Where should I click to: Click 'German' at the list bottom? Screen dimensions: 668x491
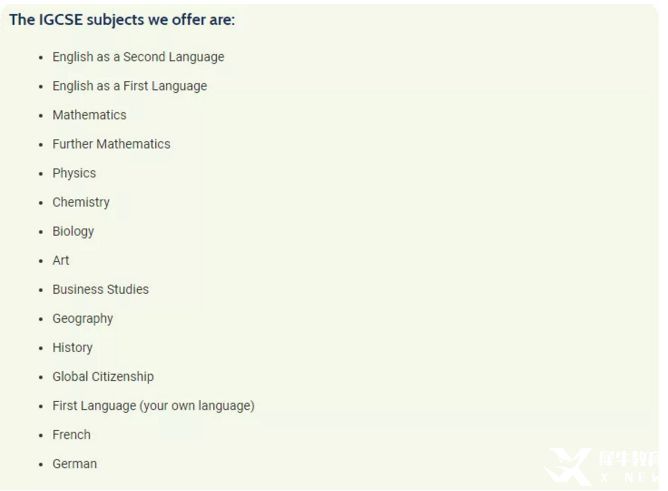[74, 463]
